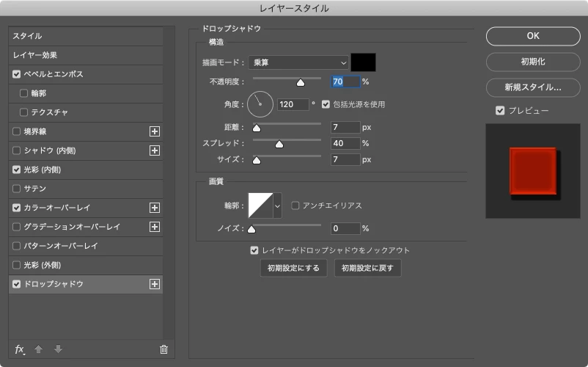The image size is (588, 367).
Task: Click the move effect down arrow
Action: click(x=58, y=349)
